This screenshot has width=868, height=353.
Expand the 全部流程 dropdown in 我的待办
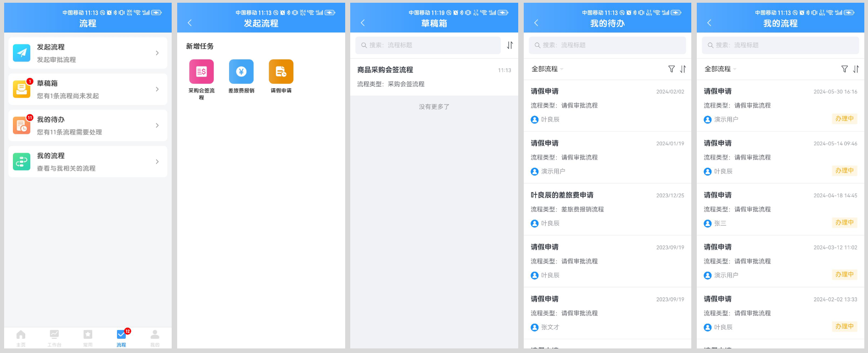(547, 69)
